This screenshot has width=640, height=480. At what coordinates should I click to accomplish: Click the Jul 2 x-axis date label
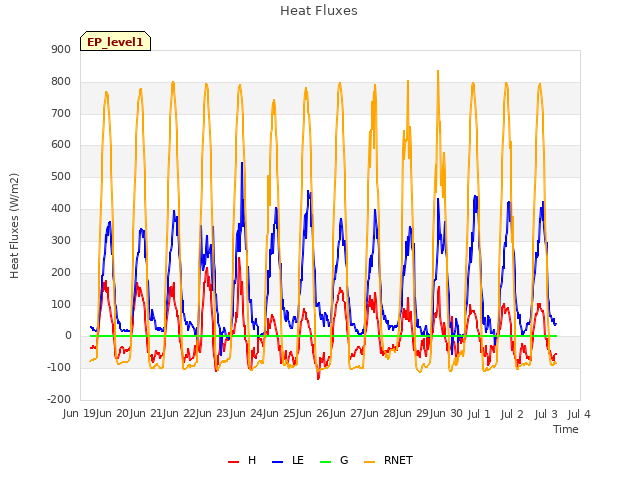click(512, 414)
